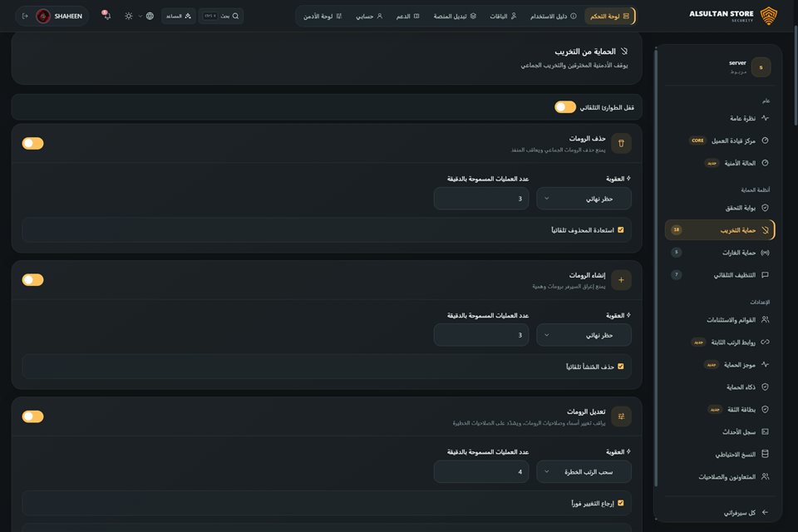Click the ALSULTAN STORE shield logo
The height and width of the screenshot is (532, 798).
(768, 16)
